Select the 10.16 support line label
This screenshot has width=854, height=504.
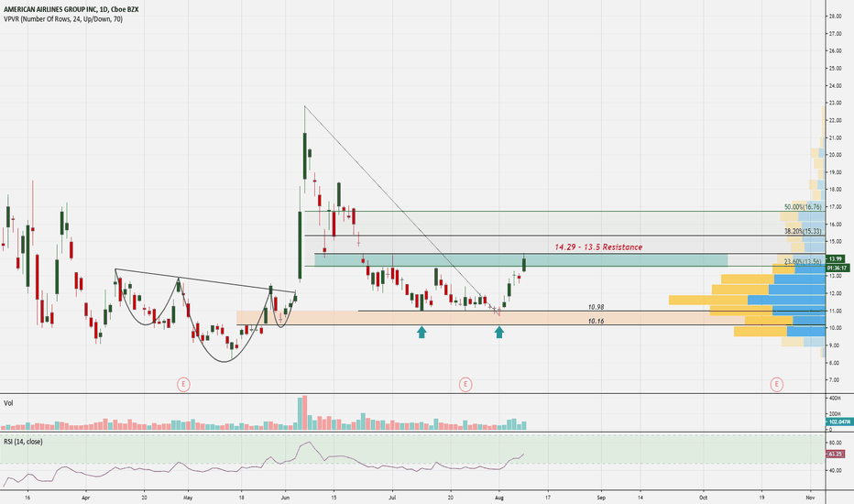tap(596, 321)
